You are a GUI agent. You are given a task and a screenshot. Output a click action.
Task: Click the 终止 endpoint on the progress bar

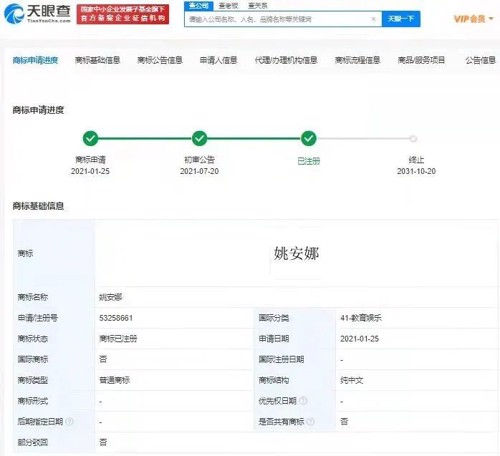413,139
